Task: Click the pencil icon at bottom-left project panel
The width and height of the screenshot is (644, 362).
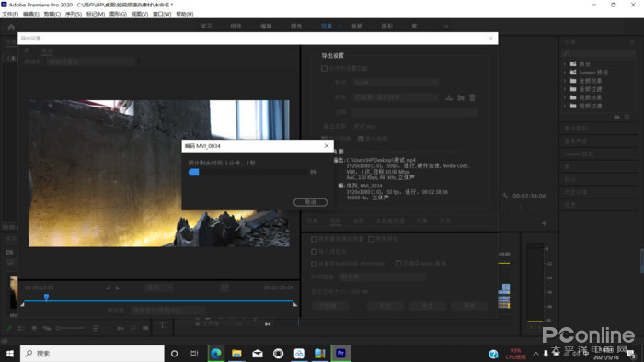Action: tap(9, 328)
